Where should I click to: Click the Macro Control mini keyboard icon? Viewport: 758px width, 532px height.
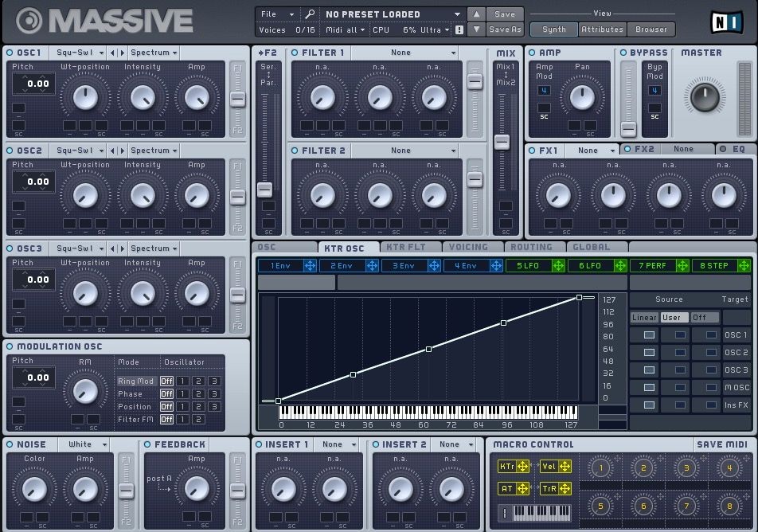coord(541,512)
